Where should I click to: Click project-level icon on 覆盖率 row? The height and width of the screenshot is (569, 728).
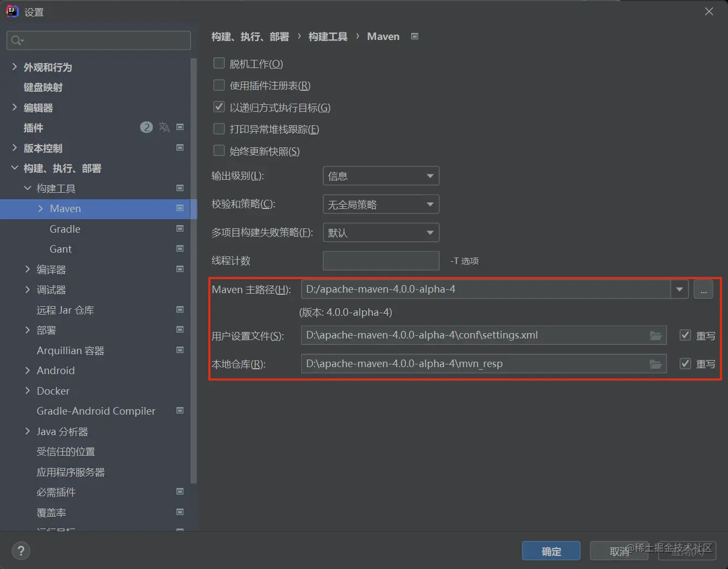tap(180, 512)
